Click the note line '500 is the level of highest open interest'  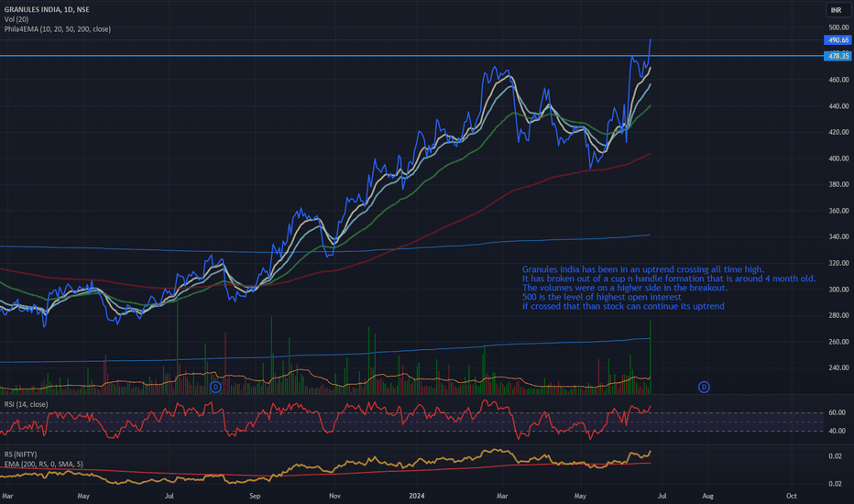click(601, 297)
